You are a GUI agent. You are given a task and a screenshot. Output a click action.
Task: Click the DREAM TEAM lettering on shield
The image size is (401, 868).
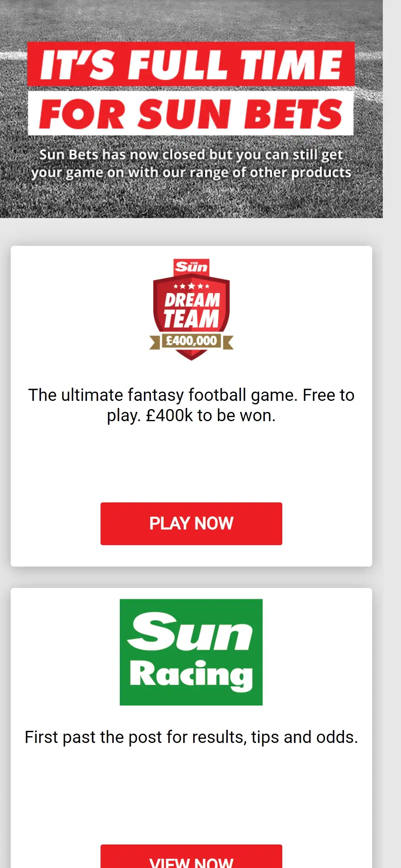(191, 310)
